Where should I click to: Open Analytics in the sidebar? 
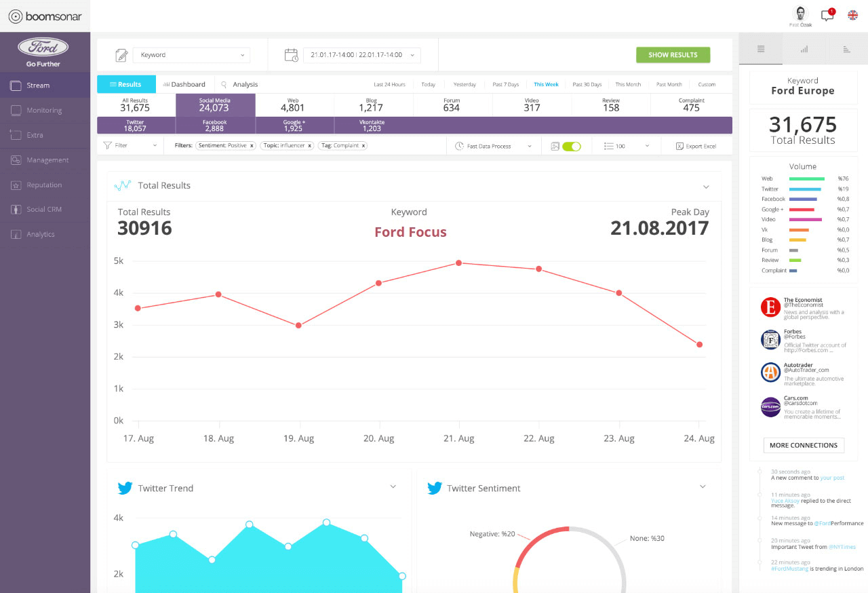click(x=45, y=234)
